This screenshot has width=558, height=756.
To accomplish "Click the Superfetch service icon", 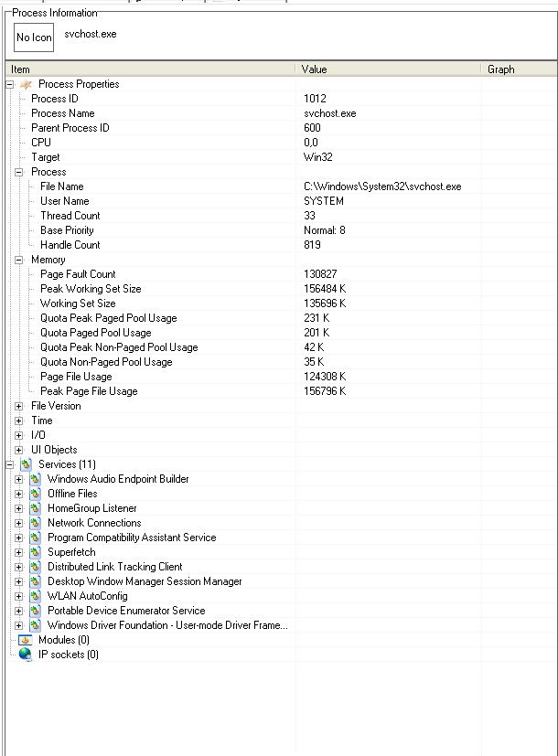I will click(x=35, y=552).
